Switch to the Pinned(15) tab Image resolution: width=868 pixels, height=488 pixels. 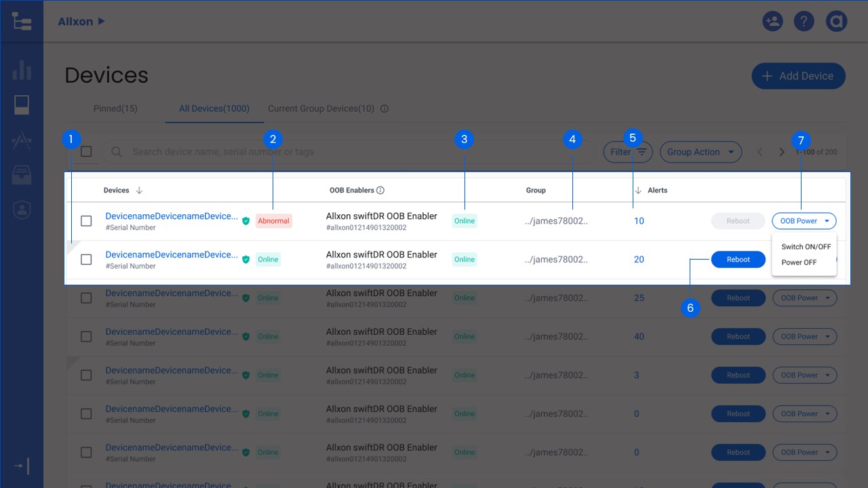(x=115, y=108)
